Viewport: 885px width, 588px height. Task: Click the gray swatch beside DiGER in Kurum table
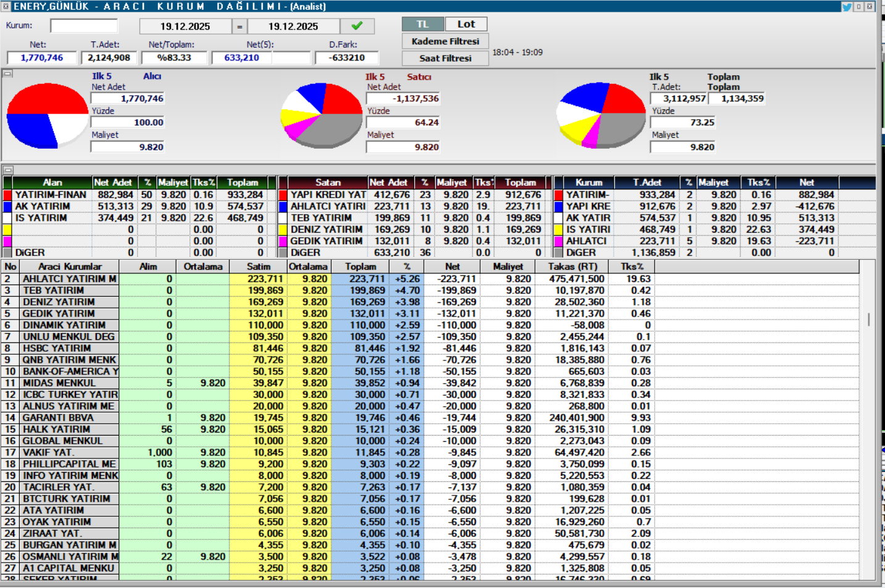tap(559, 253)
